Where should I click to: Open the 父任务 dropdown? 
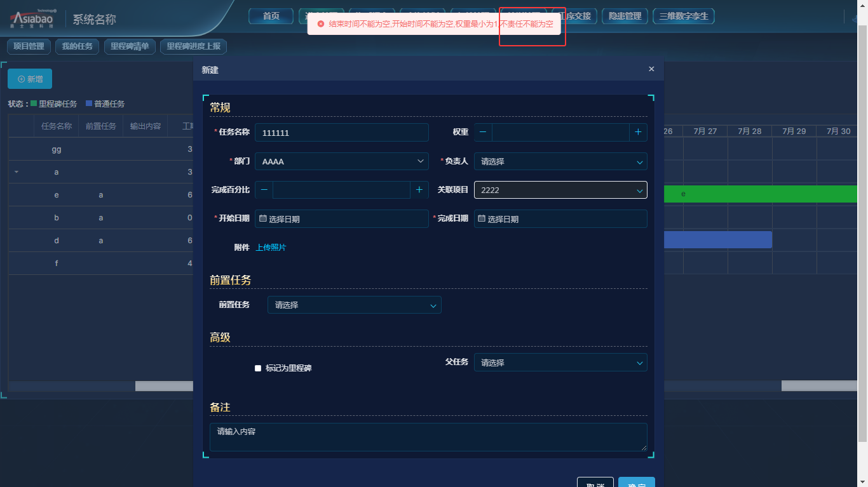click(560, 363)
